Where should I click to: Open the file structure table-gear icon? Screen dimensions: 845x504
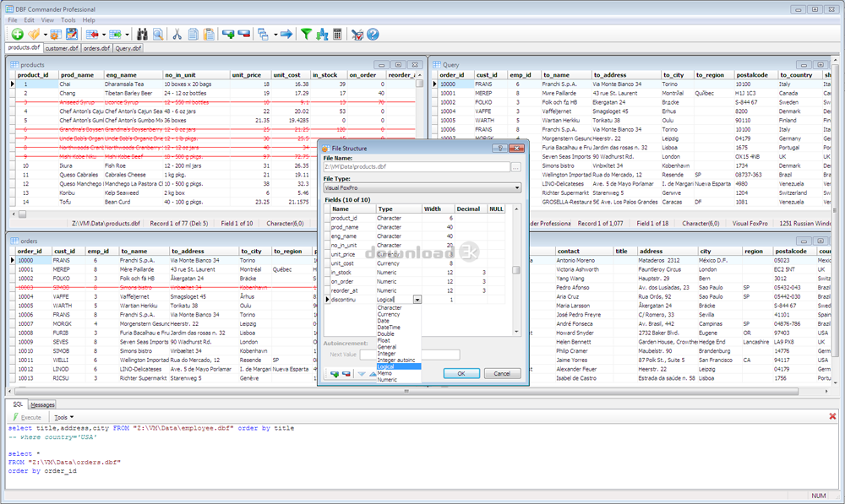click(x=55, y=35)
